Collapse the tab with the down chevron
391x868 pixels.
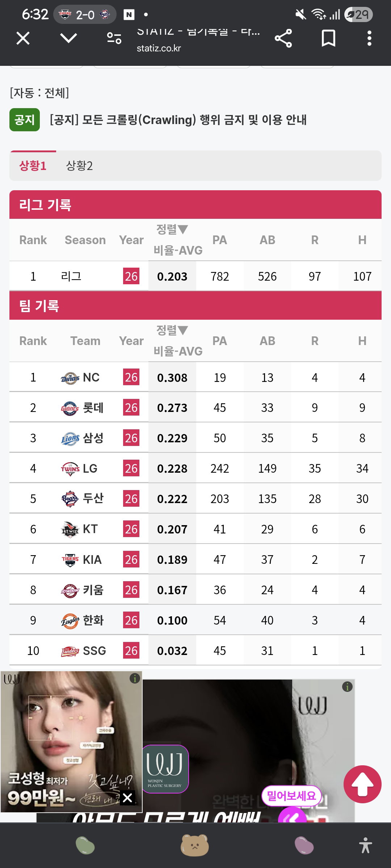[68, 38]
